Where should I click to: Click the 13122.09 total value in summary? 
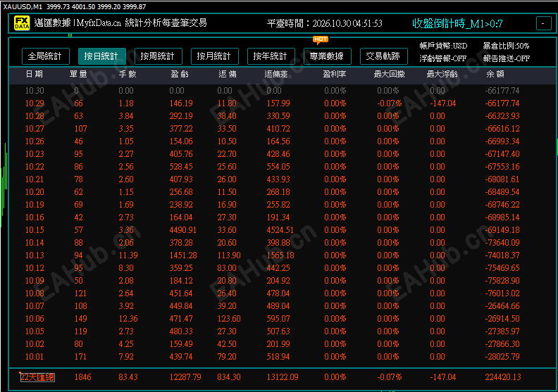pos(283,377)
